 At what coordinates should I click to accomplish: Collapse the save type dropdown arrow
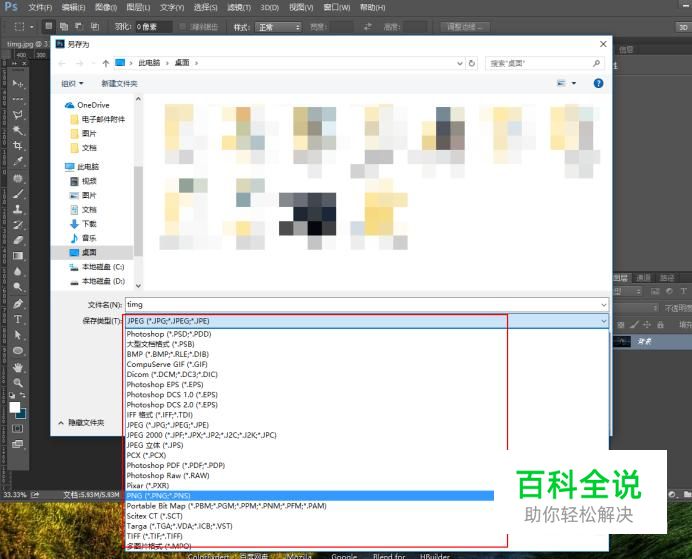click(x=603, y=321)
